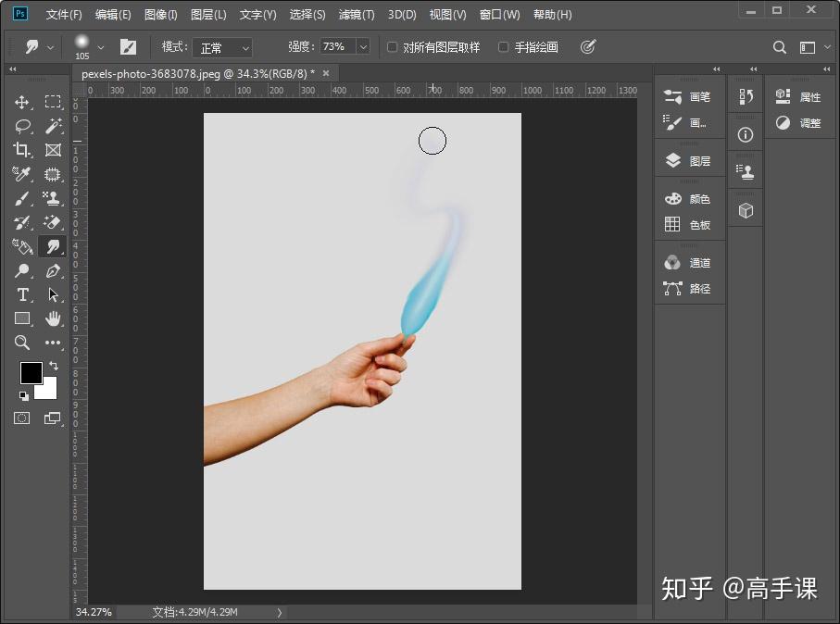The image size is (840, 624).
Task: Open the Layers panel
Action: (x=688, y=161)
